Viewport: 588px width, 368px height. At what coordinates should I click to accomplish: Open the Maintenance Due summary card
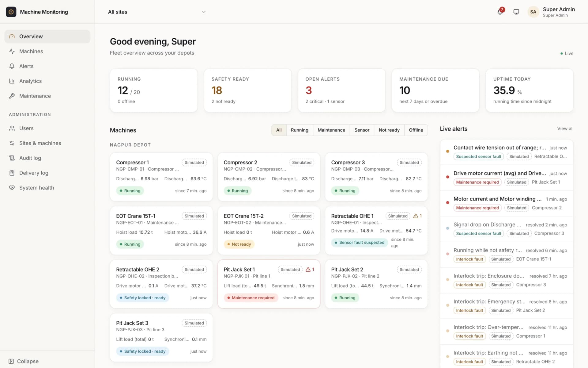(x=435, y=90)
